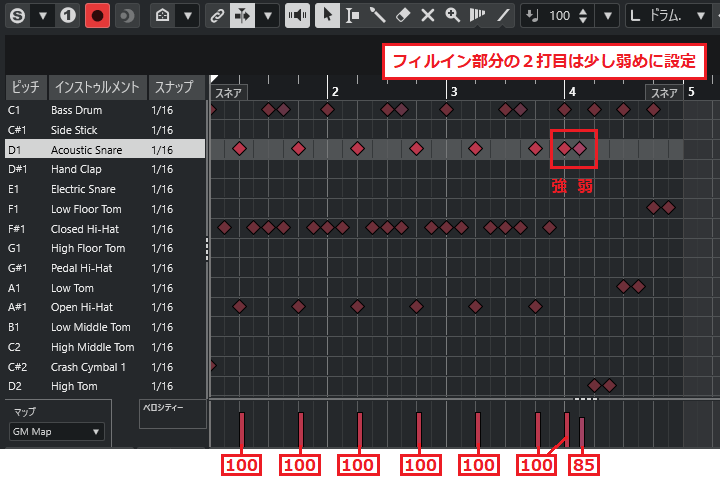Select the Closed Hi-Hat row
Viewport: 720px width, 480px height.
[105, 229]
